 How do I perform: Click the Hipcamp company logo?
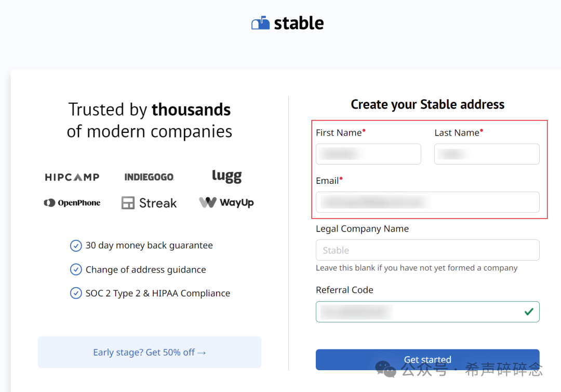[x=72, y=177]
